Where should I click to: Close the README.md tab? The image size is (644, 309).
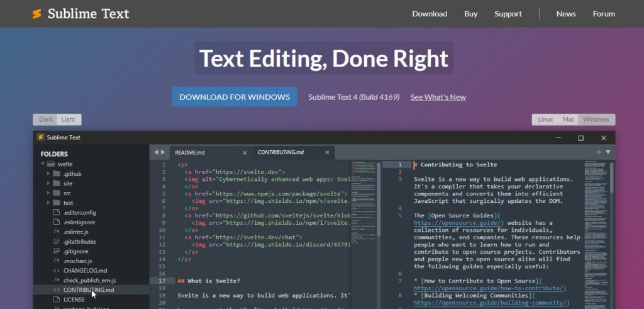coord(245,153)
